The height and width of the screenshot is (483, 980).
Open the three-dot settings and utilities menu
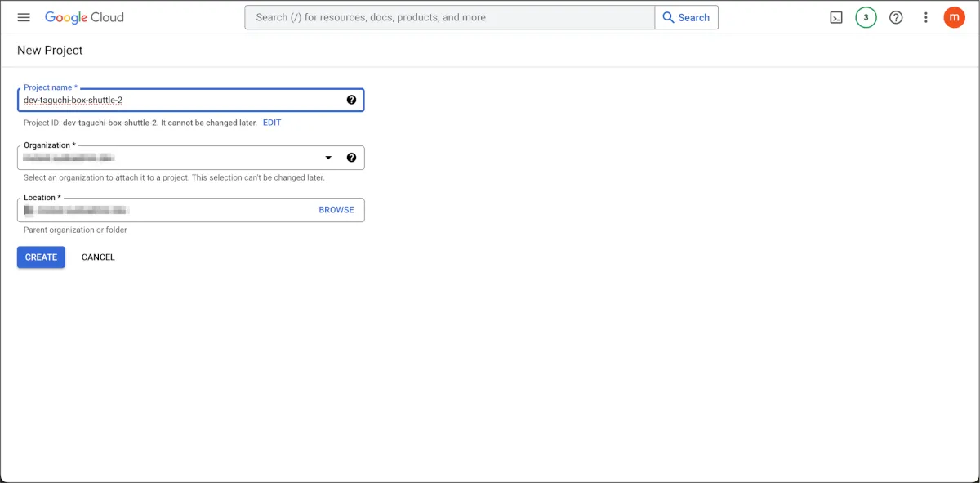point(925,17)
